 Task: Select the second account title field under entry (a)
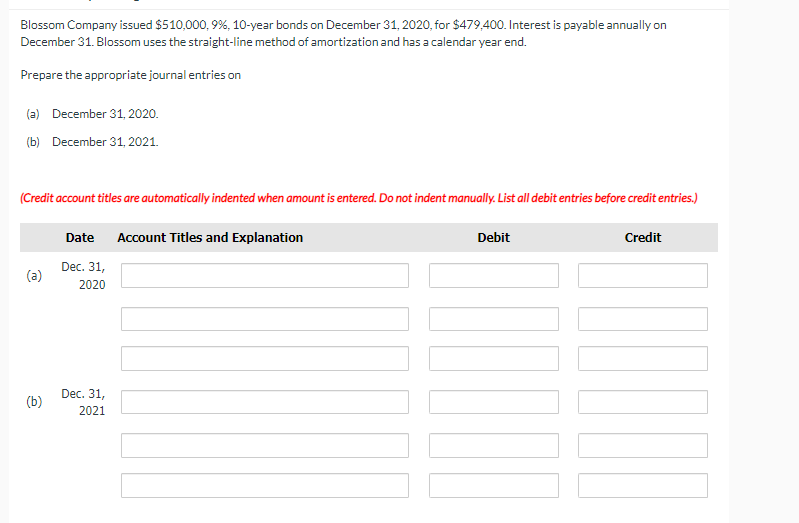pos(264,319)
